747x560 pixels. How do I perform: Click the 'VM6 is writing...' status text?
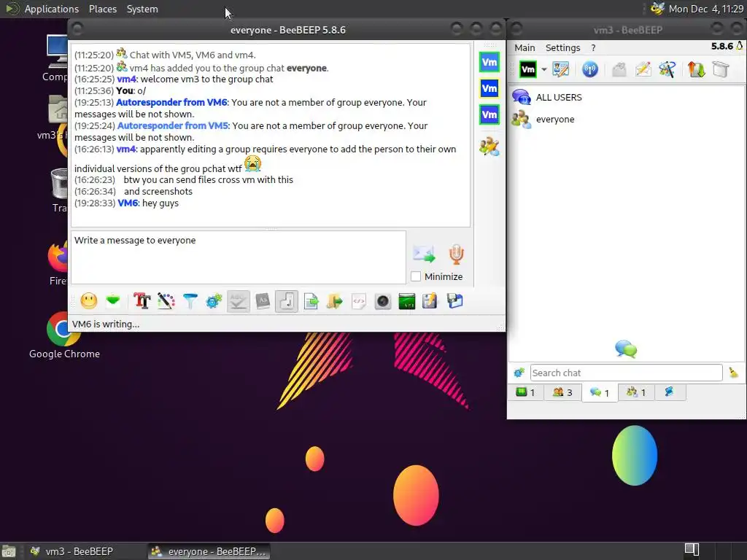[106, 324]
